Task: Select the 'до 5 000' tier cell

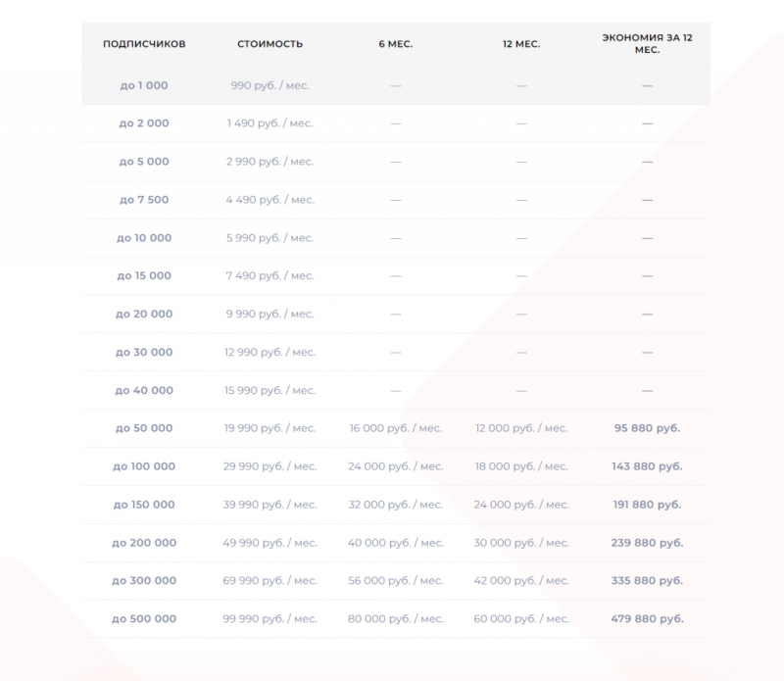Action: (144, 162)
